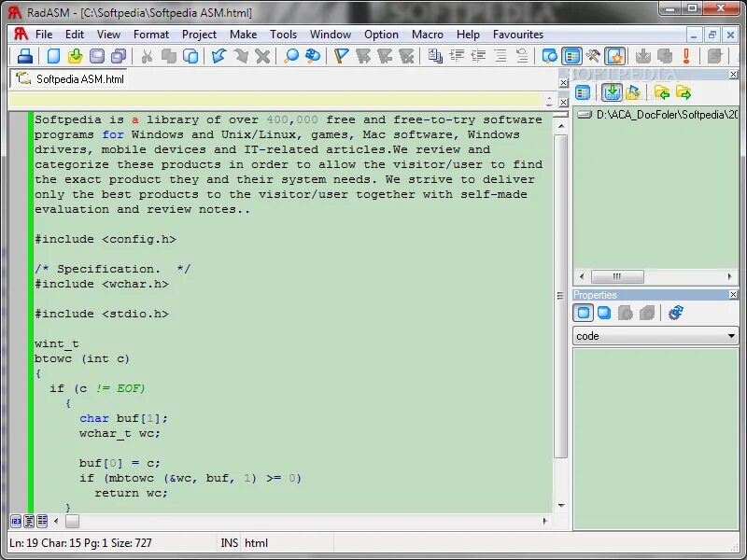747x560 pixels.
Task: Open the Make menu
Action: (244, 35)
